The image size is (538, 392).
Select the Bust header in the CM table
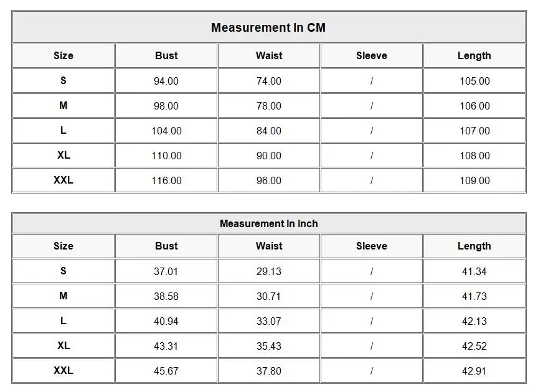tap(166, 55)
